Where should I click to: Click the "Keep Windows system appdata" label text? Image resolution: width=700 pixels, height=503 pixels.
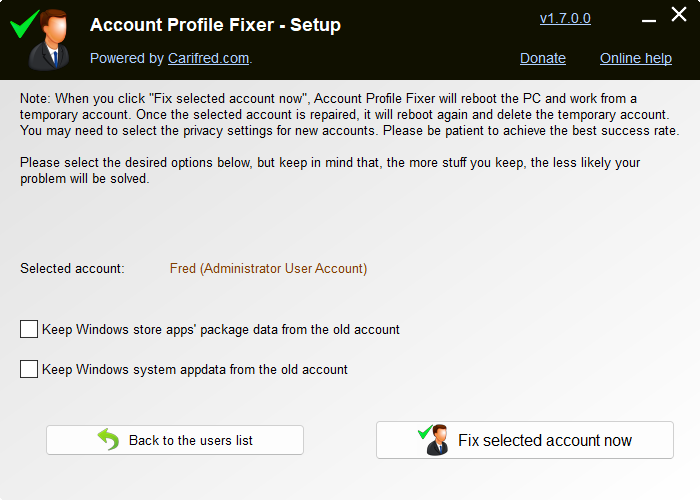click(195, 370)
